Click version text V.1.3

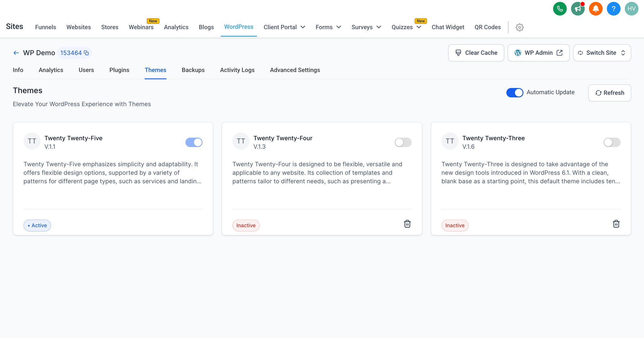click(259, 147)
